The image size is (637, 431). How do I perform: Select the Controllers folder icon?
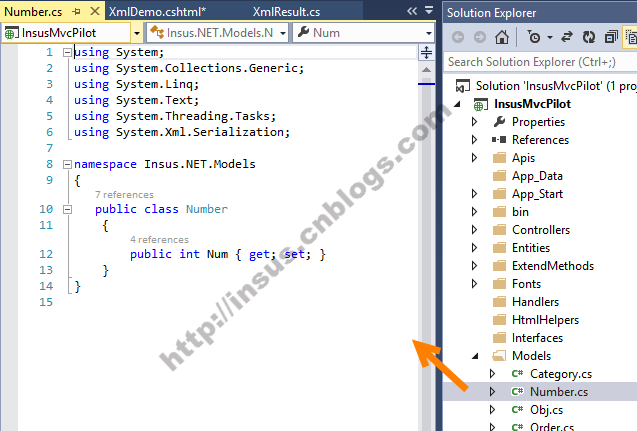pyautogui.click(x=499, y=230)
